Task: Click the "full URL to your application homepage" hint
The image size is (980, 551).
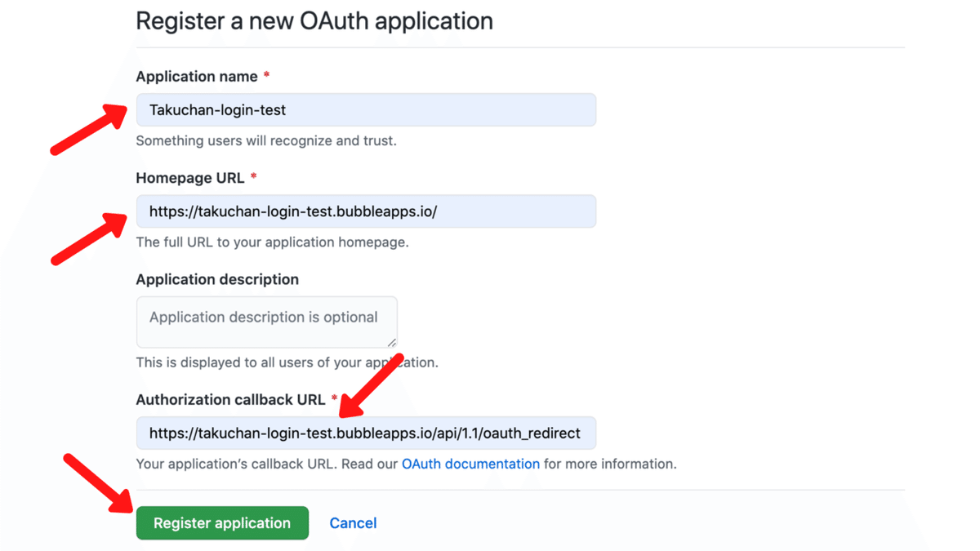Action: click(x=272, y=242)
